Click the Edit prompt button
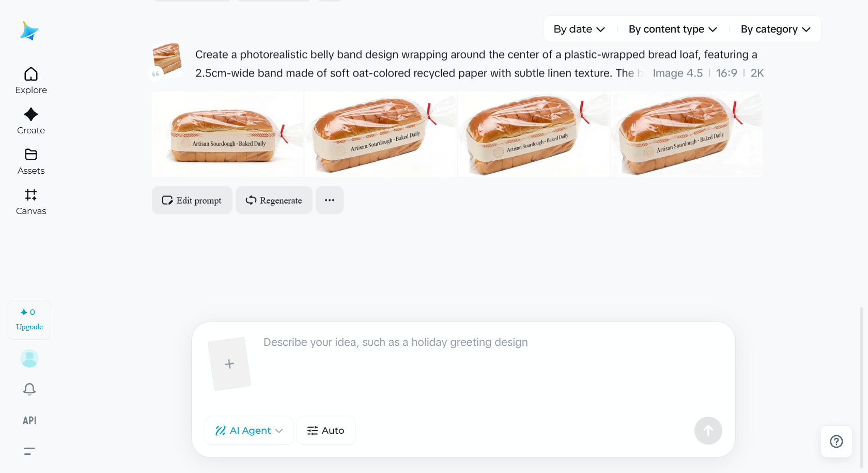The height and width of the screenshot is (473, 868). click(192, 200)
